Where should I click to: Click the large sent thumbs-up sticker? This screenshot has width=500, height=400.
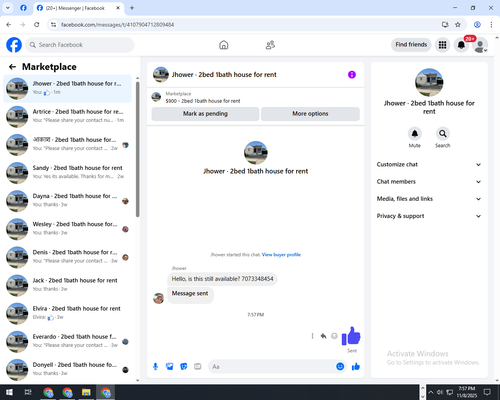click(351, 336)
